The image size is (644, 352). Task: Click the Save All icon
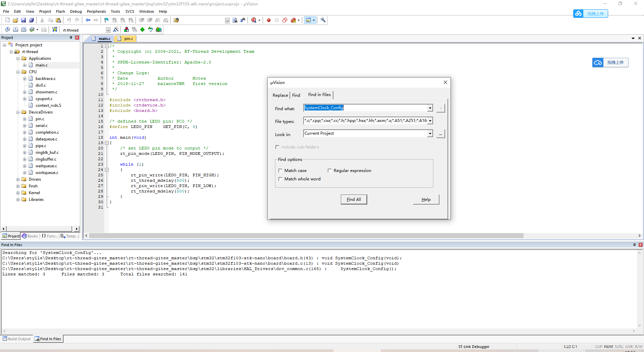[x=32, y=20]
